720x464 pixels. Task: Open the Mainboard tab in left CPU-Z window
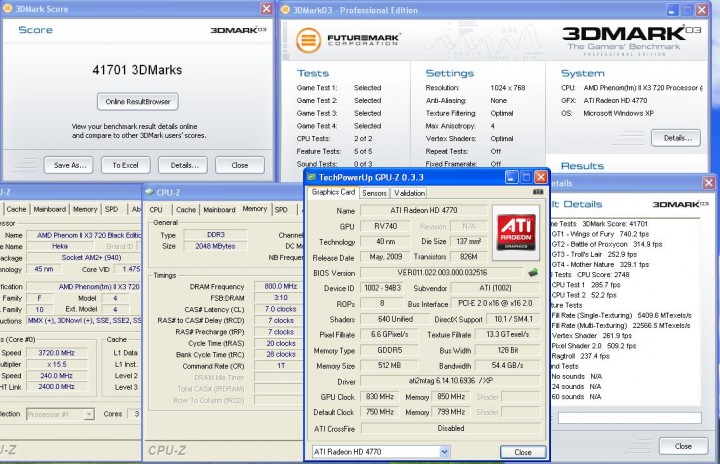pyautogui.click(x=50, y=209)
